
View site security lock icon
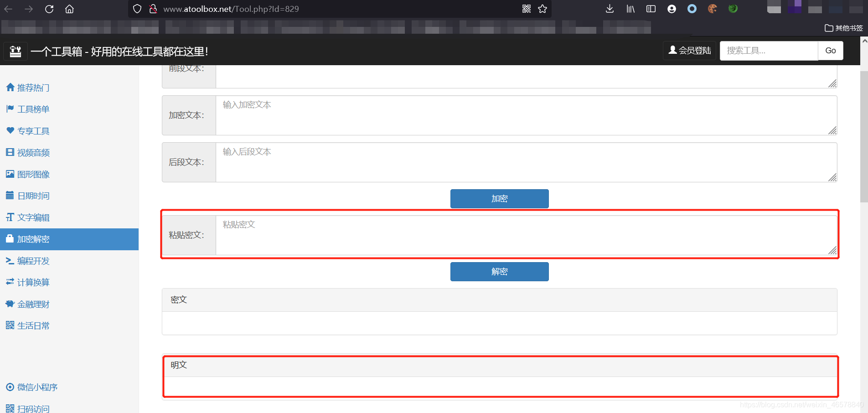[x=153, y=9]
